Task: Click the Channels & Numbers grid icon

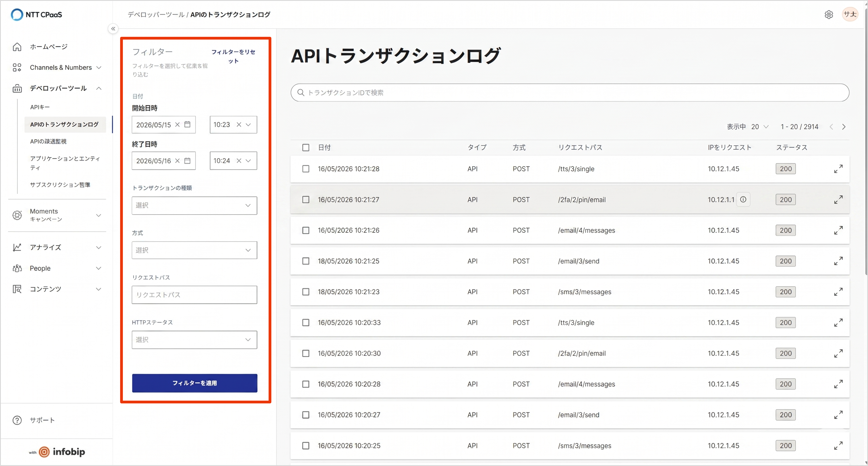Action: point(17,67)
